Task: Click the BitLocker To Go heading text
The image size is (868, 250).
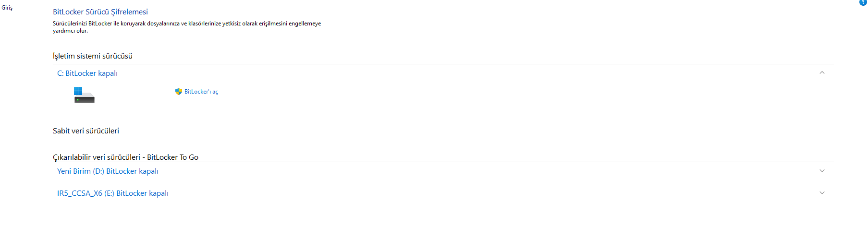Action: (173, 157)
